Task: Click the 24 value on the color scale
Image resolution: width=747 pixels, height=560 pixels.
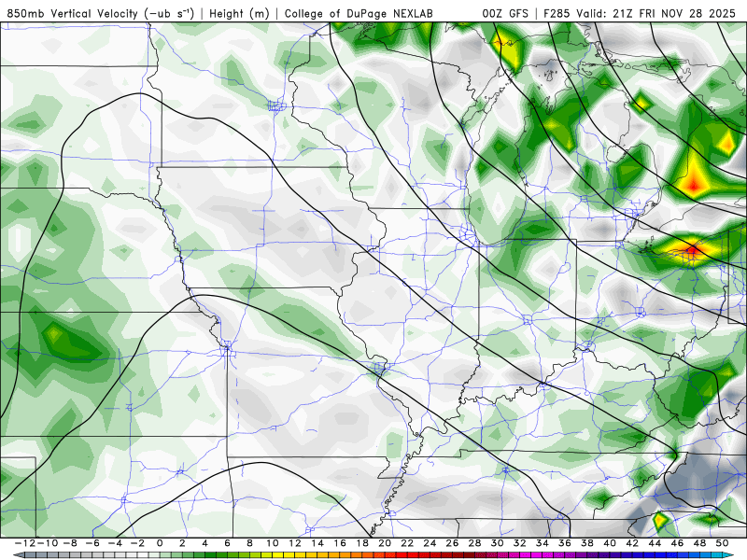Action: click(430, 543)
